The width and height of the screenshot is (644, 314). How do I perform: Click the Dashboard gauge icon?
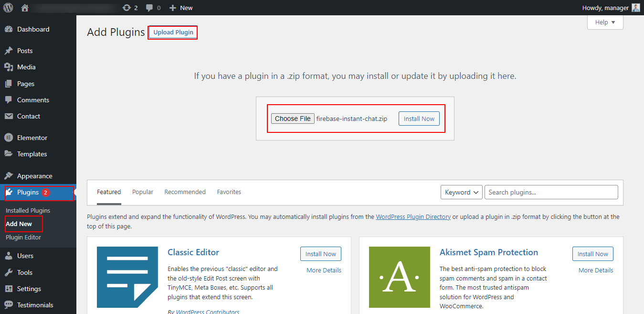[x=9, y=29]
